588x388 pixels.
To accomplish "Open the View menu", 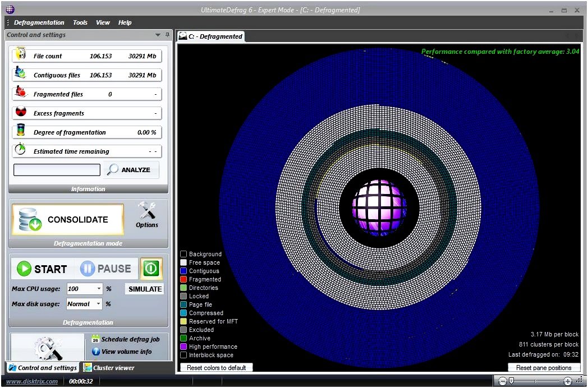I will tap(103, 22).
